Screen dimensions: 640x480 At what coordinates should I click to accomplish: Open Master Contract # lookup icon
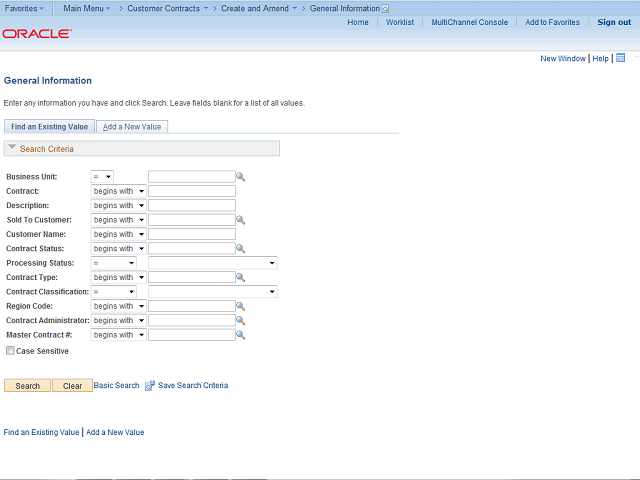pyautogui.click(x=241, y=336)
